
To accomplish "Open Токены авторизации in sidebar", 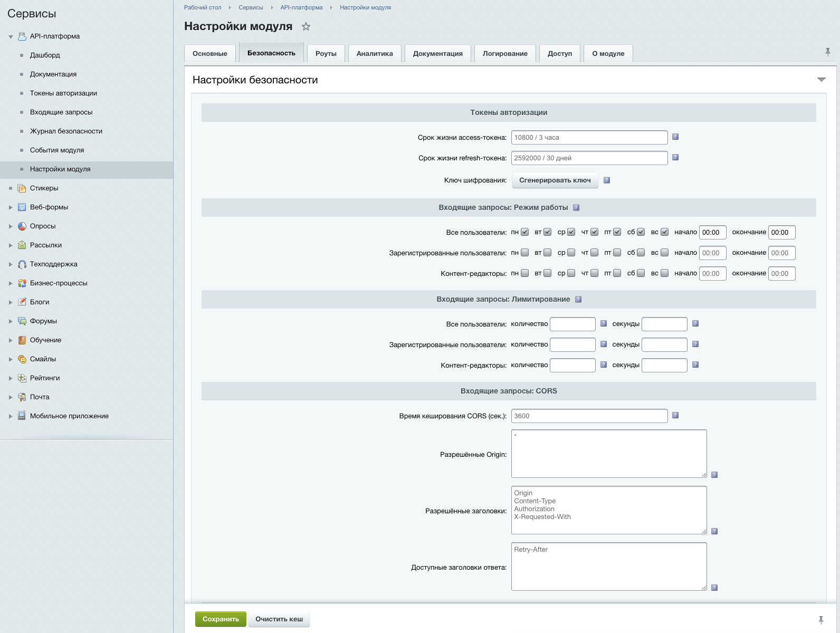I will [x=63, y=93].
